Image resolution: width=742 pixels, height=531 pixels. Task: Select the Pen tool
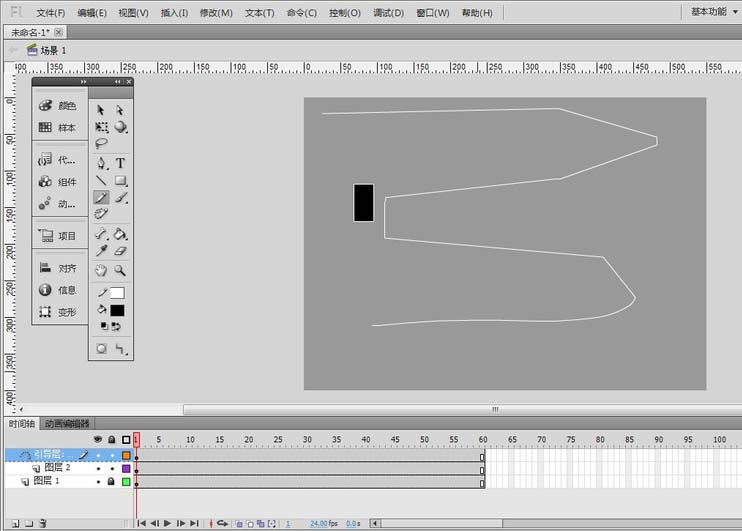coord(101,163)
